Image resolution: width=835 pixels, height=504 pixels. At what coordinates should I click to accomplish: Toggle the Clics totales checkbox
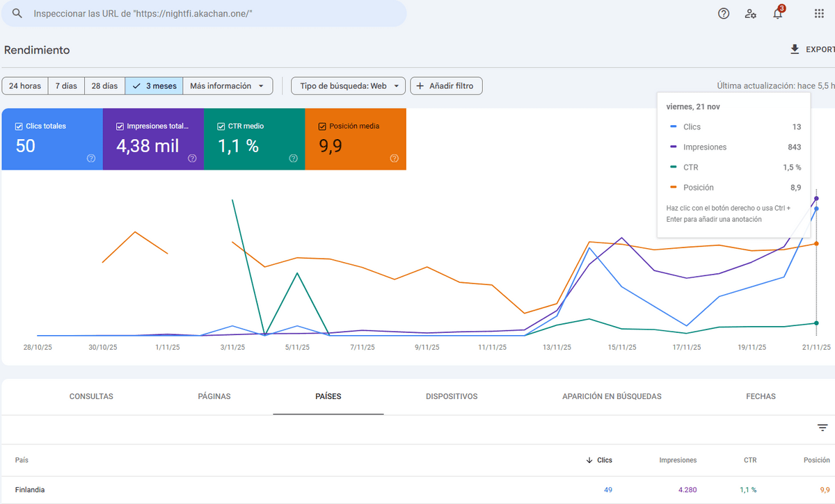[19, 127]
